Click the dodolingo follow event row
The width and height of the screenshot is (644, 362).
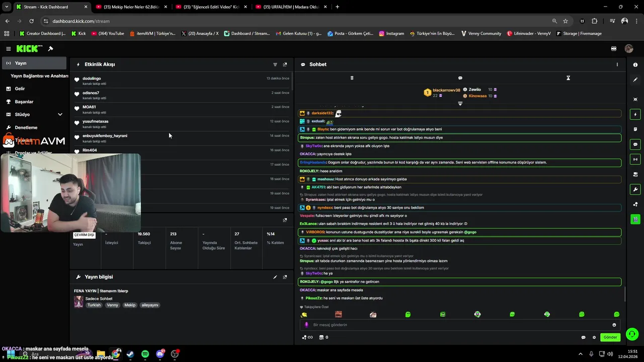coord(182,80)
